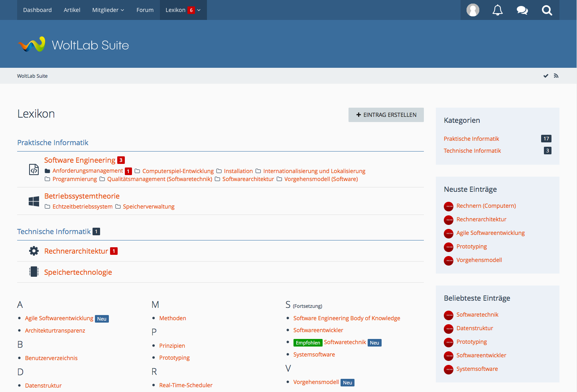Click the RSS feed icon
The image size is (577, 392).
(x=556, y=76)
